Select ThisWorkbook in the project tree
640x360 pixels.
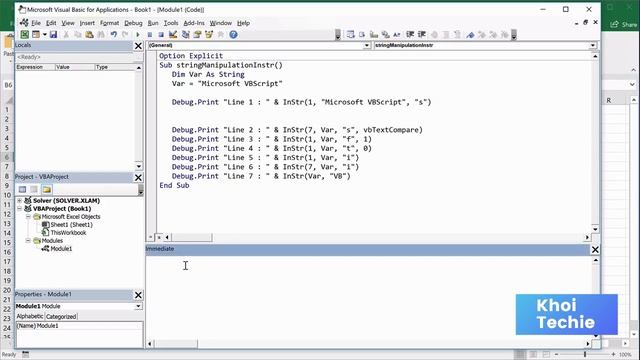[x=68, y=233]
